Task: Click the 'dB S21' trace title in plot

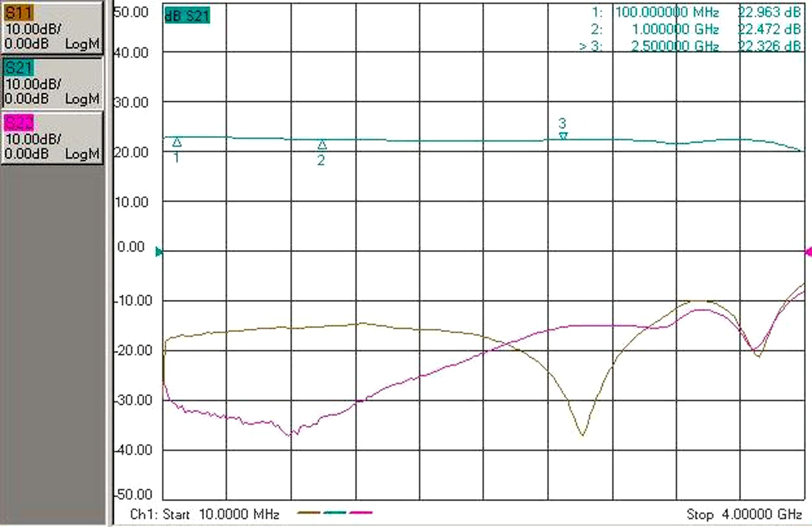Action: pyautogui.click(x=187, y=16)
